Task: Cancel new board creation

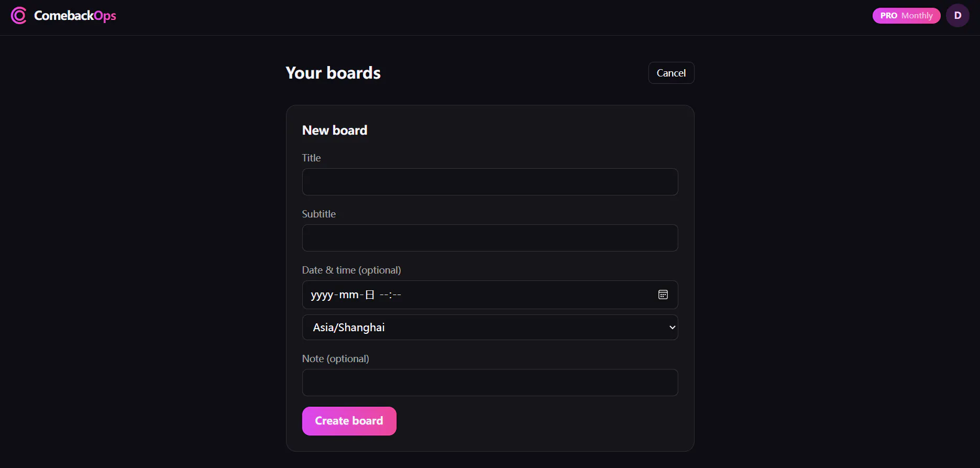Action: pos(671,73)
